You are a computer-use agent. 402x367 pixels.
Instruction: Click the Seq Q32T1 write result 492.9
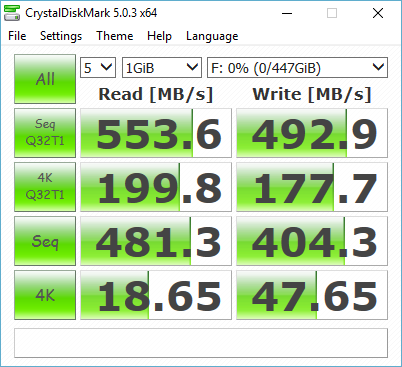coord(312,133)
